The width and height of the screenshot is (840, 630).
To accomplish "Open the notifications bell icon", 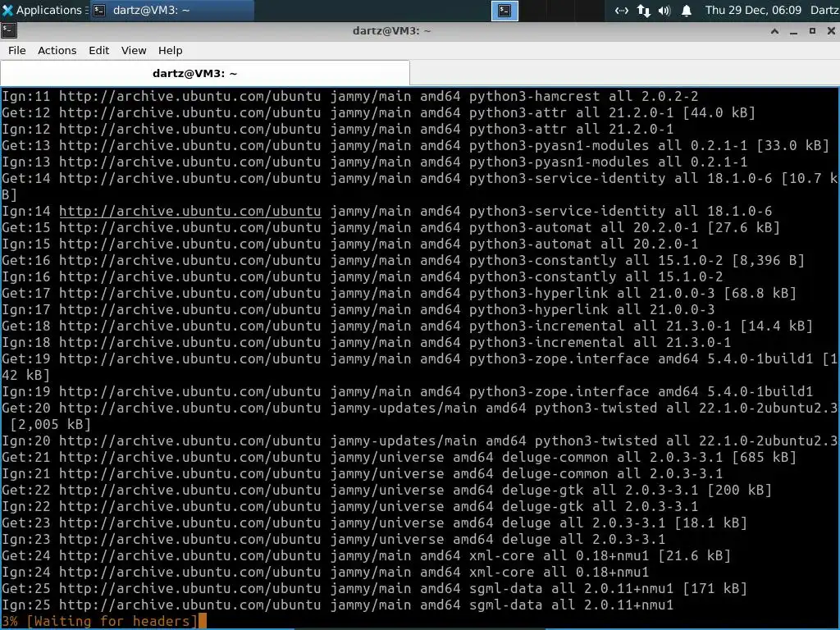I will [x=687, y=10].
